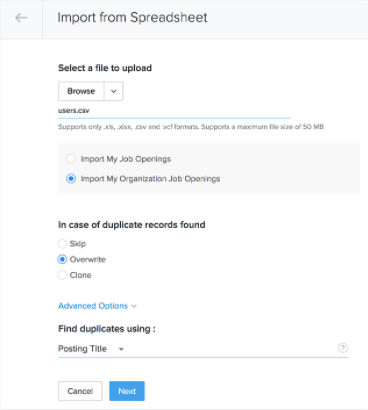Choose the Overwrite radio option
This screenshot has width=368, height=410.
[62, 259]
